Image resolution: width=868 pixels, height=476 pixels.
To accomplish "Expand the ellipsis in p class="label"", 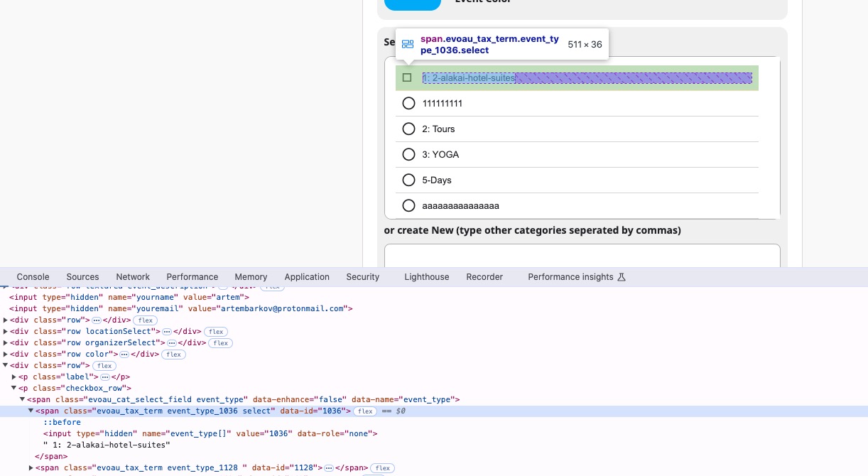I will click(104, 377).
